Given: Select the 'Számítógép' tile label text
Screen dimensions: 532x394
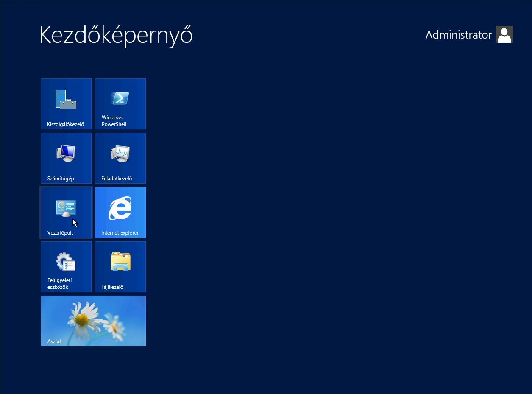Looking at the screenshot, I should point(61,179).
